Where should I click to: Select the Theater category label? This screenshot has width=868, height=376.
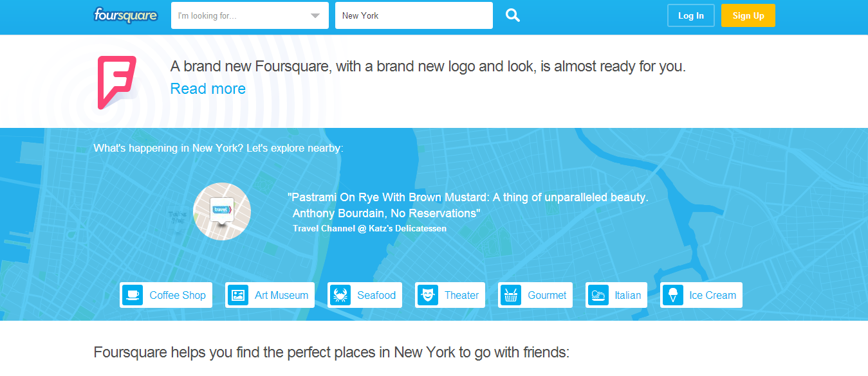(461, 295)
